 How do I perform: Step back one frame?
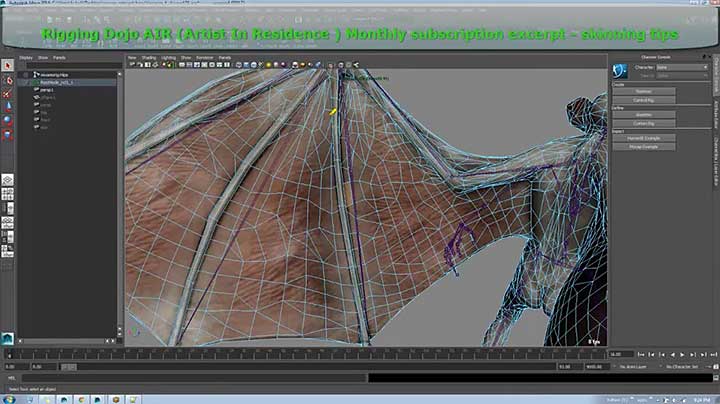[x=652, y=354]
